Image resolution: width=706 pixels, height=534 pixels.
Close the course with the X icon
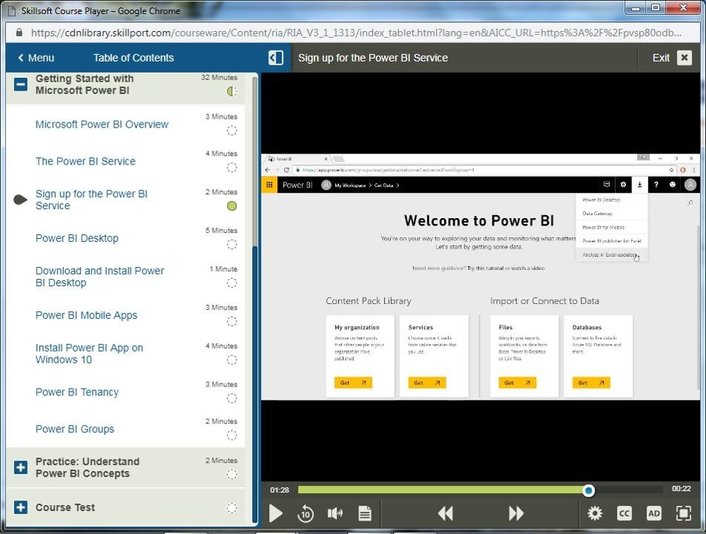(684, 58)
